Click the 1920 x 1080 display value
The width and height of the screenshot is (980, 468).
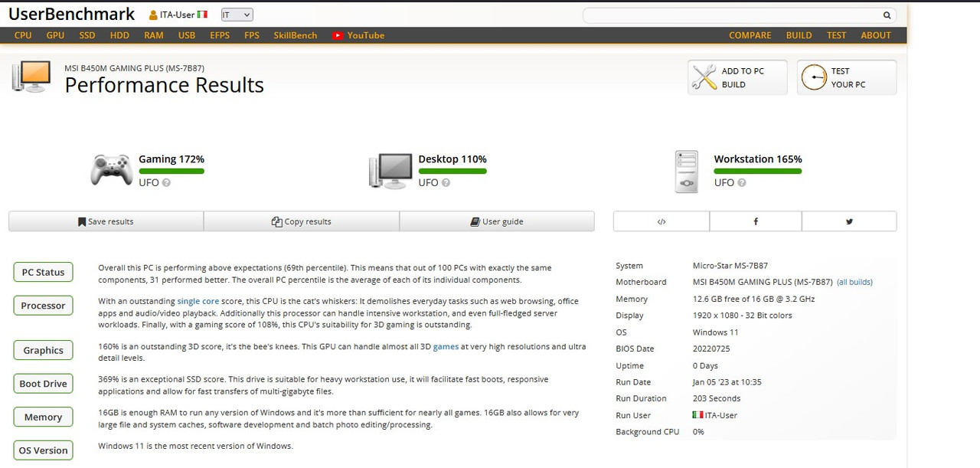(x=742, y=316)
